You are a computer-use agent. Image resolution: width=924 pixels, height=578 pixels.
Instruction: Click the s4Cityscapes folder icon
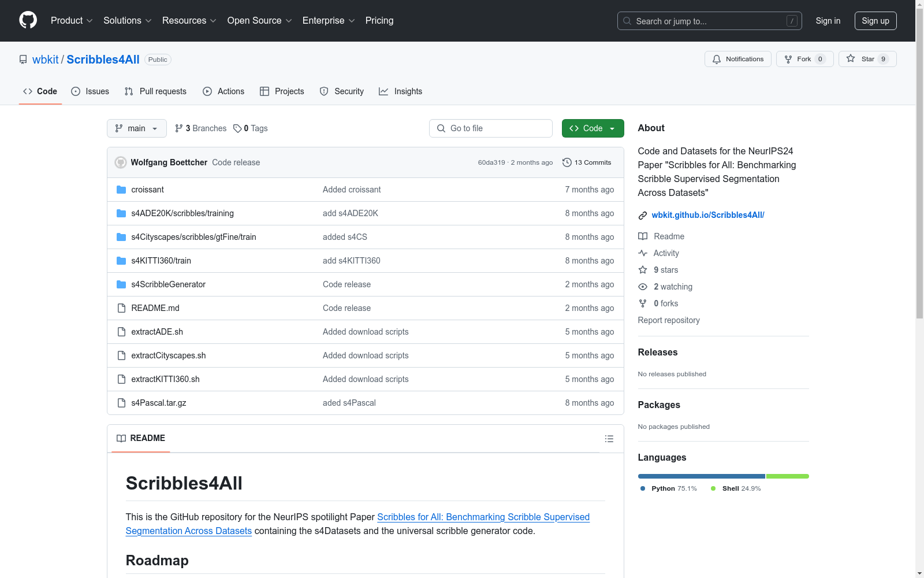coord(121,237)
